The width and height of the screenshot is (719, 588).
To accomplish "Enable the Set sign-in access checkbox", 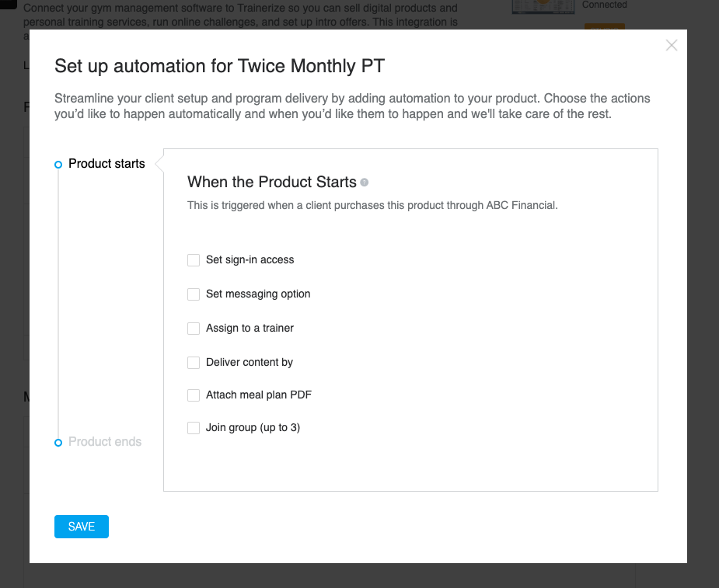I will 194,260.
